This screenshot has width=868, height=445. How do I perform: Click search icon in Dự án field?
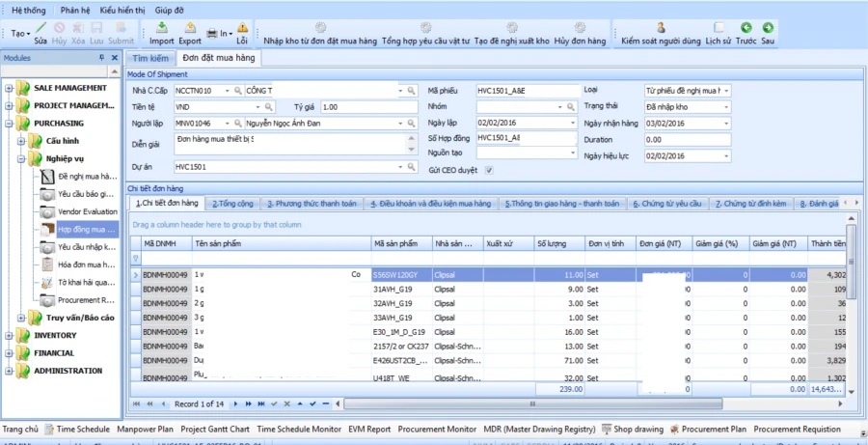point(411,167)
